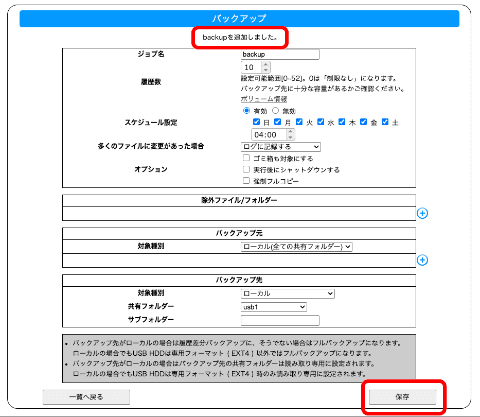Open the 共有フォルダー usb1 dropdown
Viewport: 480px width, 417px height.
click(274, 307)
